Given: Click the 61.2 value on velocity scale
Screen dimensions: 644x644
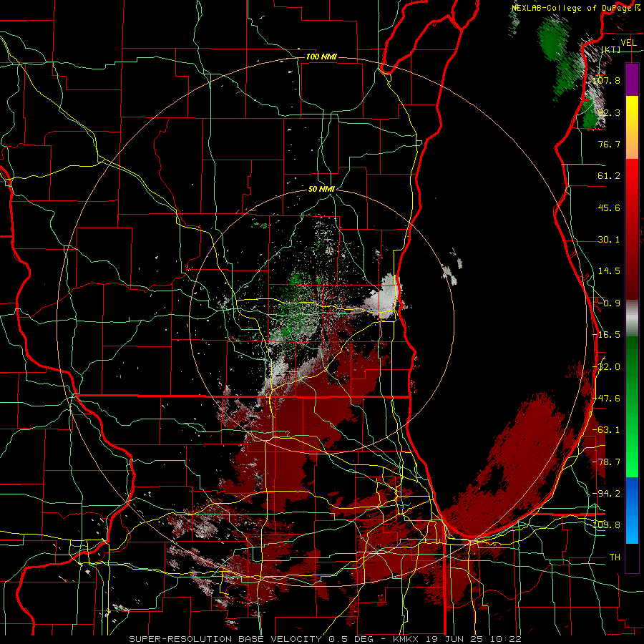Looking at the screenshot, I should 609,176.
